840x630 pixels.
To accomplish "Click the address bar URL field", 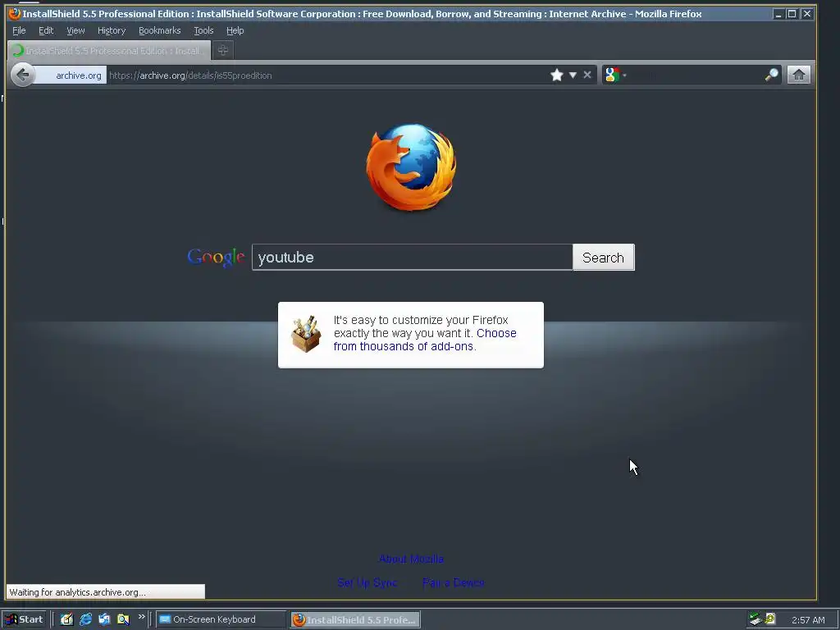I will [326, 75].
